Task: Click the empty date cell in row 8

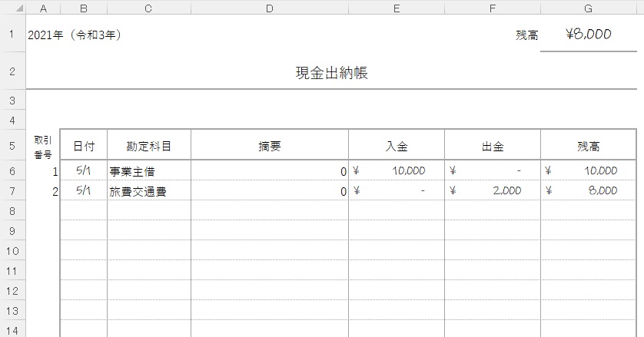Action: pyautogui.click(x=84, y=210)
